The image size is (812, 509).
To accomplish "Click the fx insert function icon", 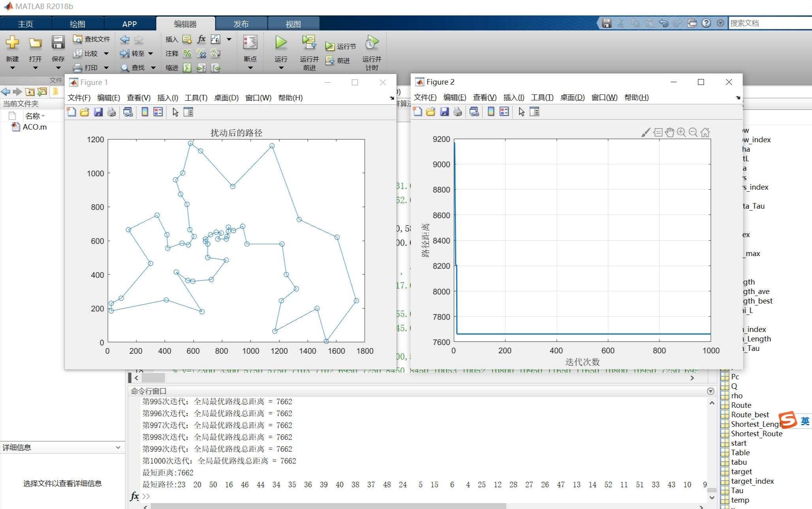I will [202, 39].
